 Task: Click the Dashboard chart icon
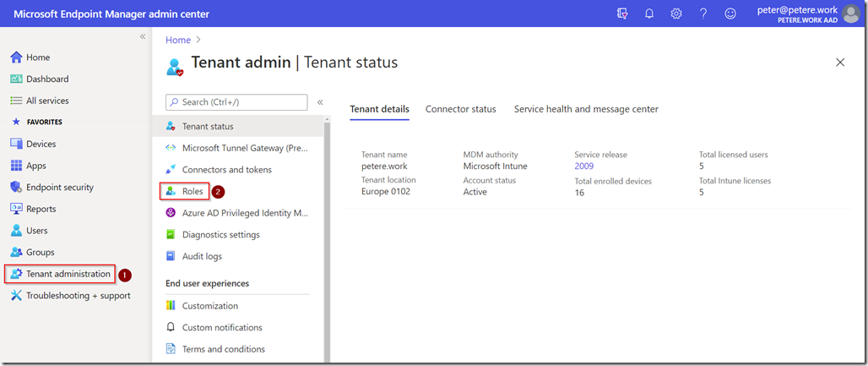17,79
